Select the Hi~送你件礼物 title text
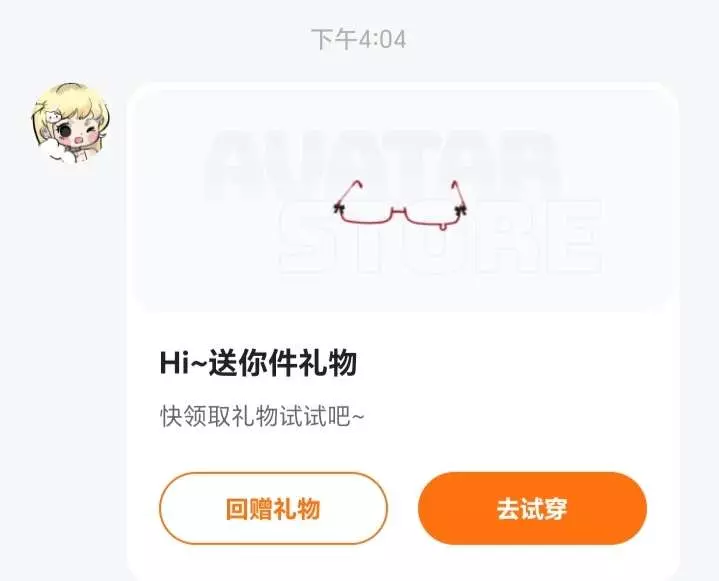 point(258,363)
